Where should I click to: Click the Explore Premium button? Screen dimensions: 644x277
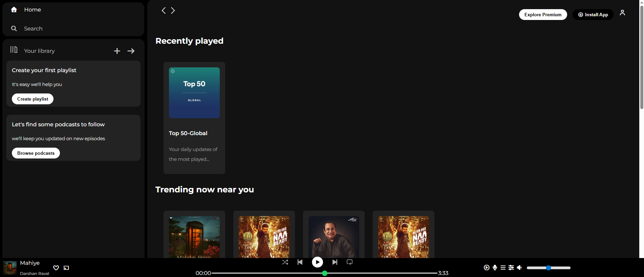coord(543,15)
